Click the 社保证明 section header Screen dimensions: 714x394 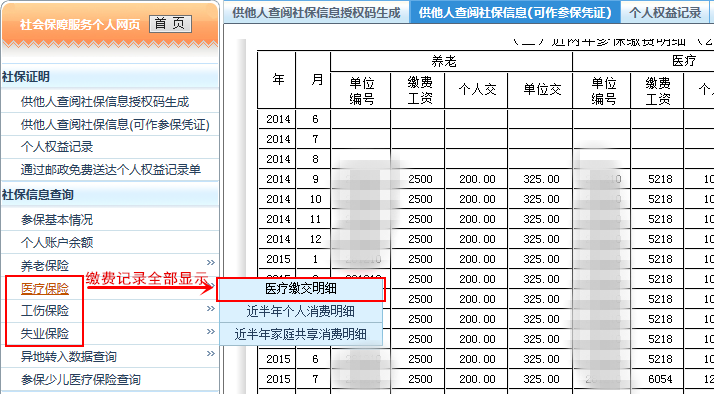point(26,77)
